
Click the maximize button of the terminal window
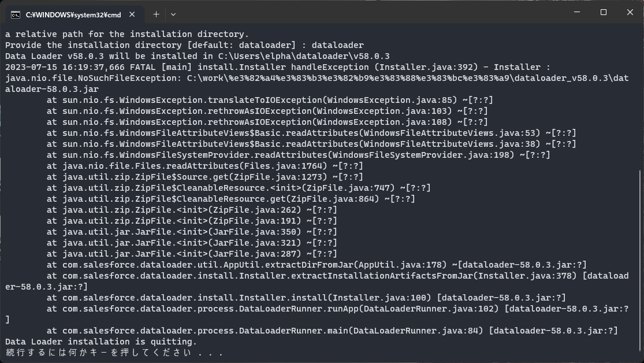602,12
